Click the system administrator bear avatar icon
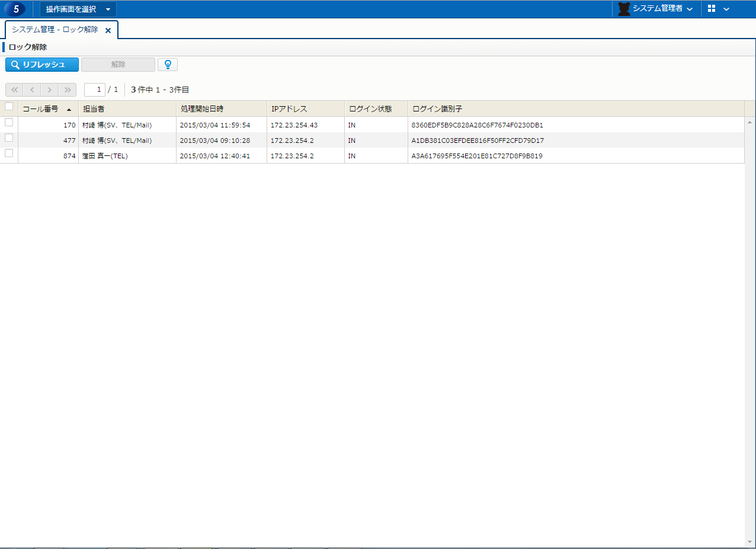756x549 pixels. click(624, 9)
